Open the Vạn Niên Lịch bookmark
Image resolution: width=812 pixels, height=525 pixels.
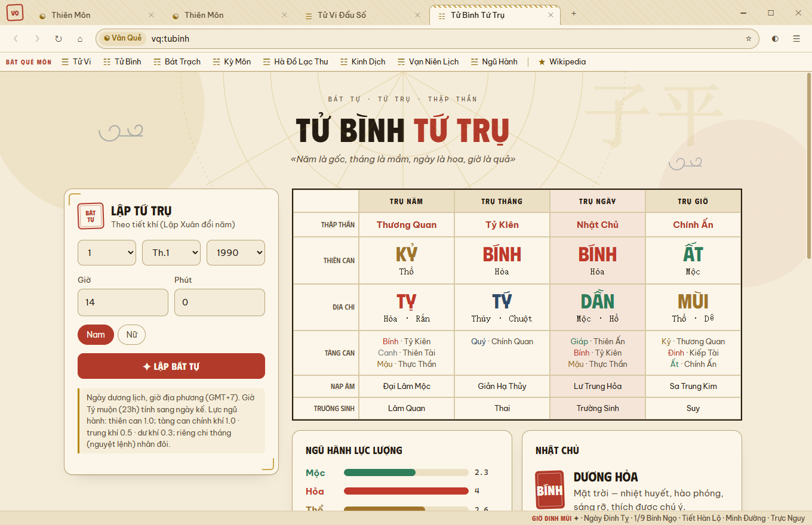click(x=428, y=61)
